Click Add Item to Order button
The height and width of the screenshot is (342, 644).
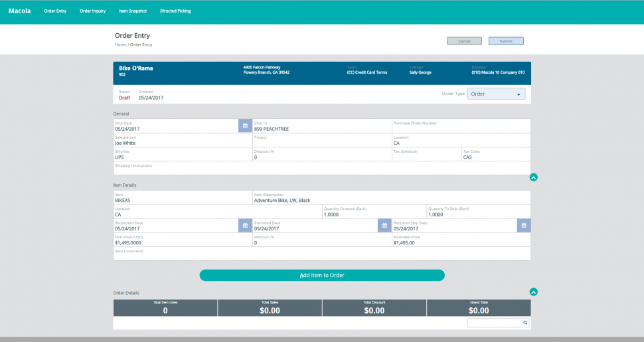(x=322, y=275)
